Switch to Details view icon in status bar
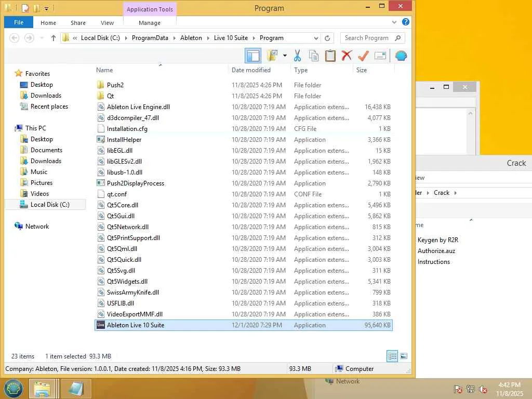 392,356
